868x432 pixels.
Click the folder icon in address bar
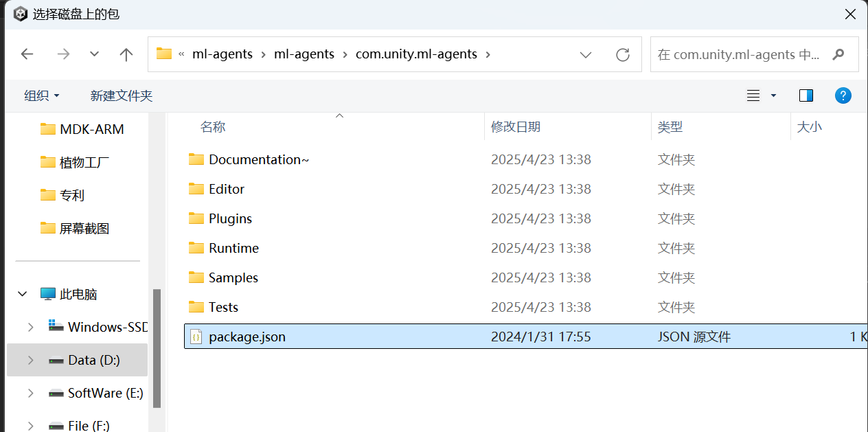pos(164,54)
